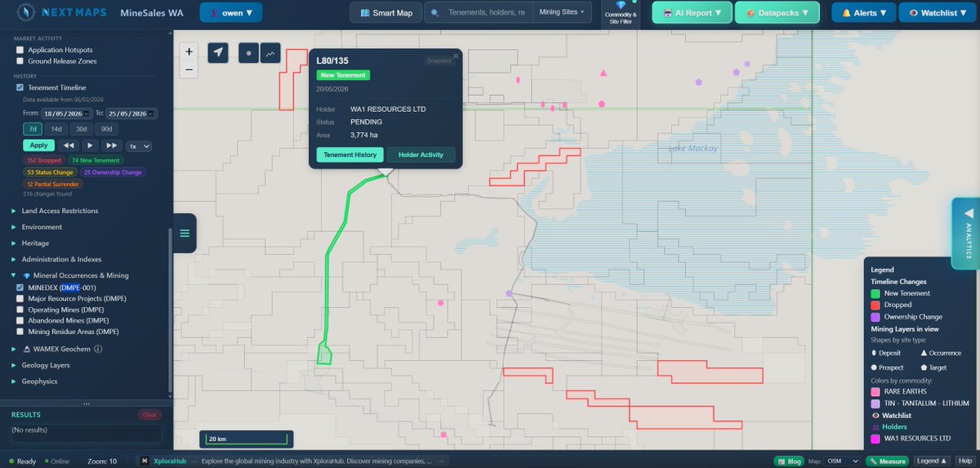
Task: Click Apply timeline button
Action: point(38,145)
